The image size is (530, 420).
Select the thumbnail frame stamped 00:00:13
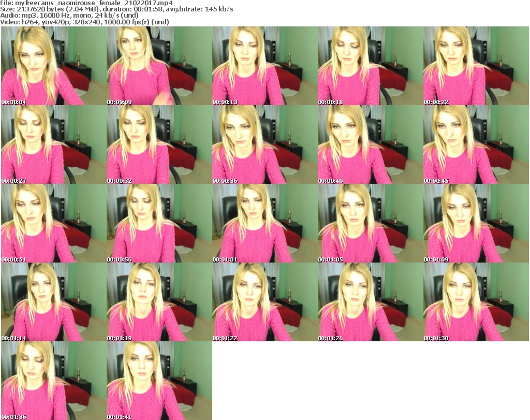(x=265, y=66)
